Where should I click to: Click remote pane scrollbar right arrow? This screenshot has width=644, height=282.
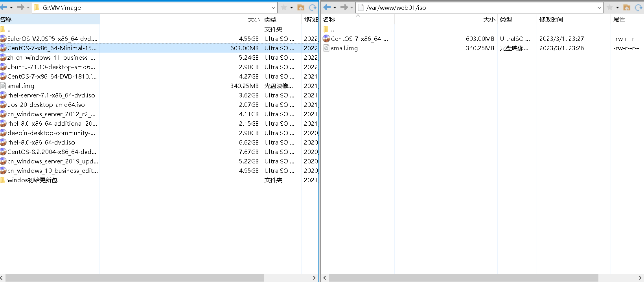[640, 278]
